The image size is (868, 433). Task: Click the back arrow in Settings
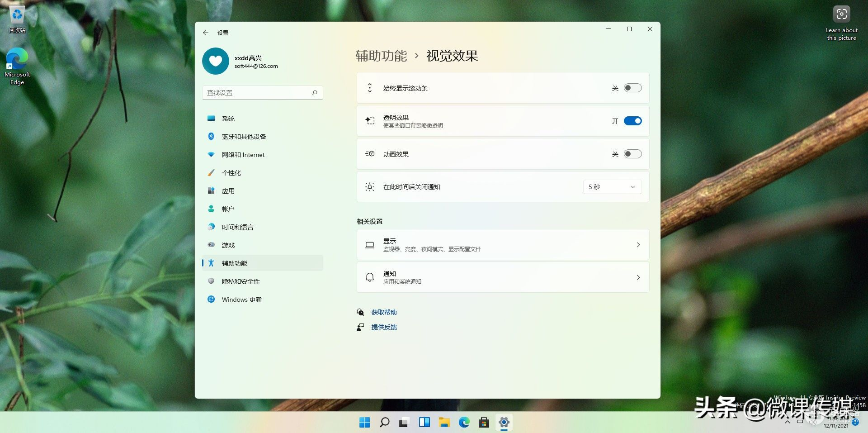pyautogui.click(x=206, y=33)
